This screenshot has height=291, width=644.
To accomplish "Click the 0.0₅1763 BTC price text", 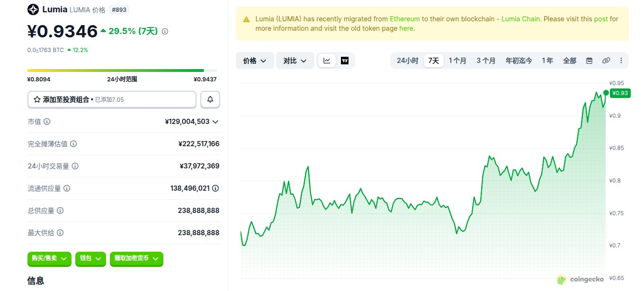I will point(45,50).
